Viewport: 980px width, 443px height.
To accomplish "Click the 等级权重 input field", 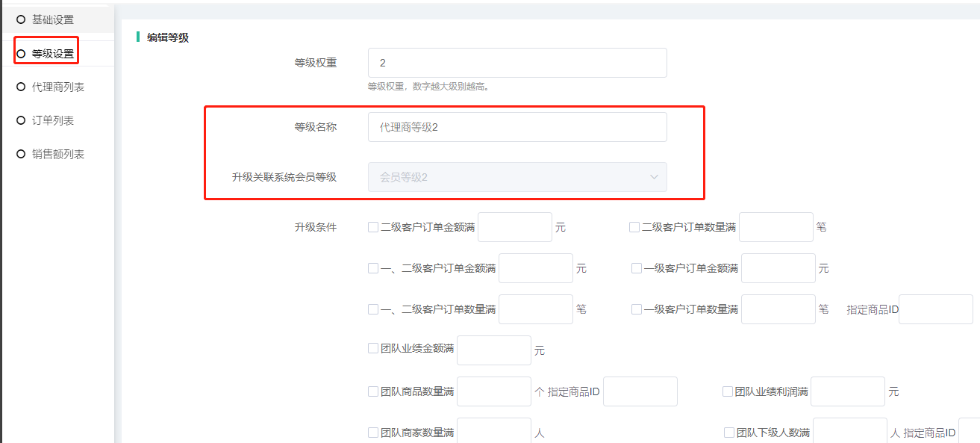I will (x=517, y=63).
